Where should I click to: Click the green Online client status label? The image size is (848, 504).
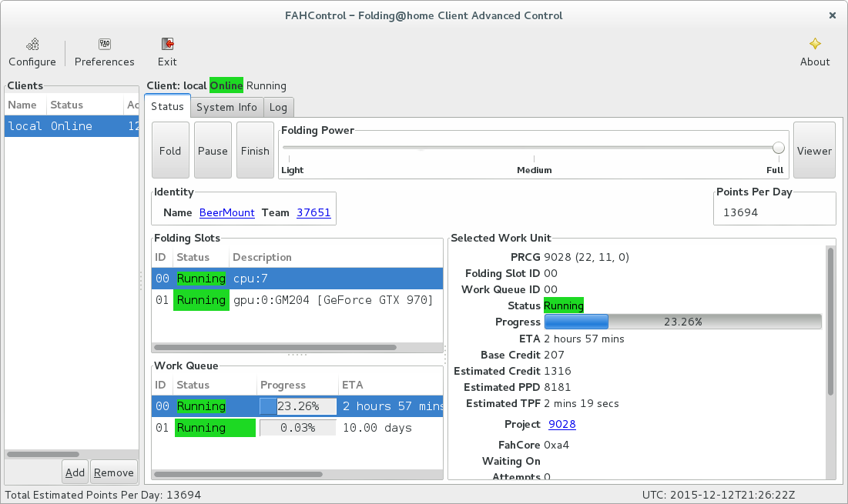tap(226, 85)
